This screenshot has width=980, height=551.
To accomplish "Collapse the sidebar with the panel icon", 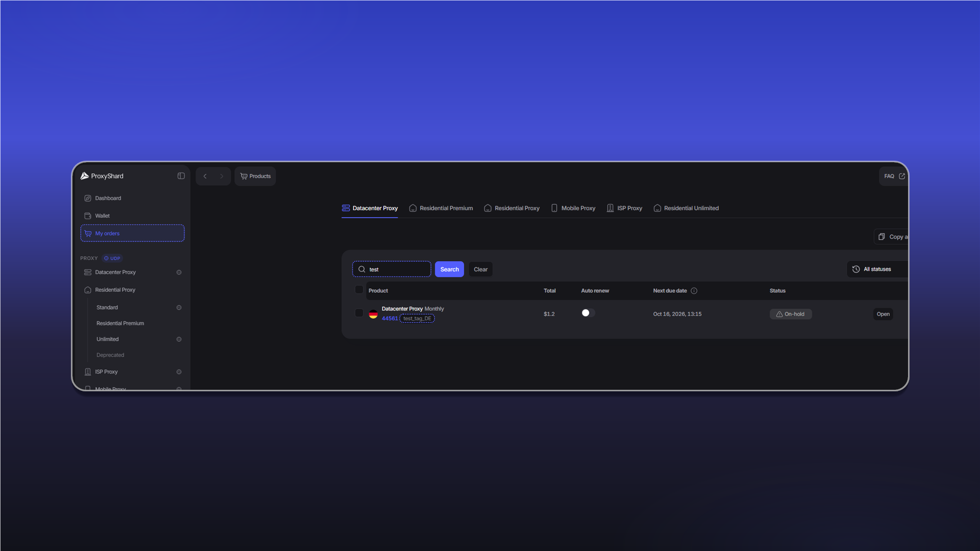I will click(181, 176).
